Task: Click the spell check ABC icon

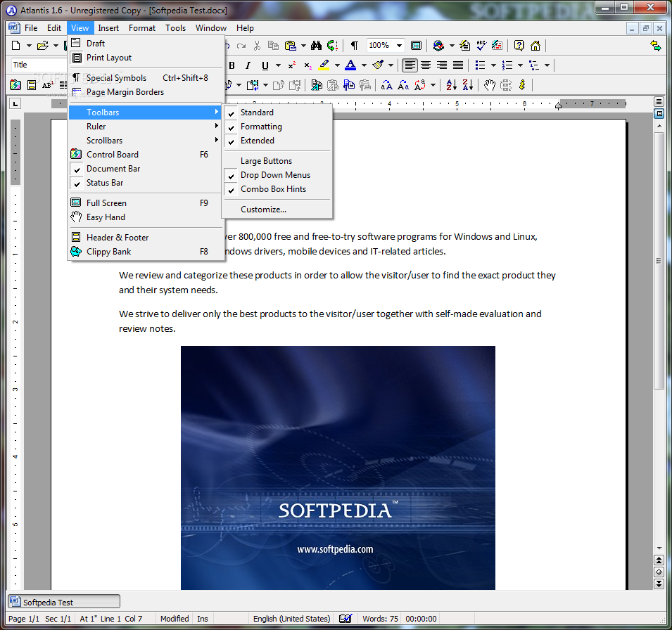Action: pyautogui.click(x=481, y=46)
